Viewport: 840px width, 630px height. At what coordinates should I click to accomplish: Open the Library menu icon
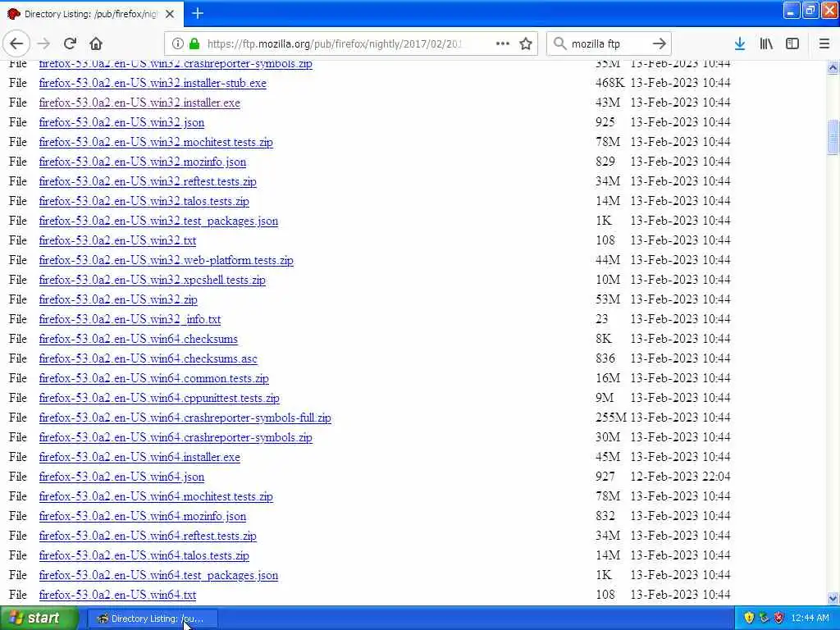pos(766,43)
